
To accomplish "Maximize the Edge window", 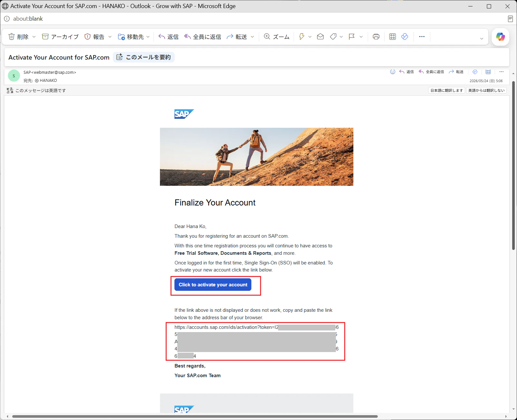I will (489, 6).
